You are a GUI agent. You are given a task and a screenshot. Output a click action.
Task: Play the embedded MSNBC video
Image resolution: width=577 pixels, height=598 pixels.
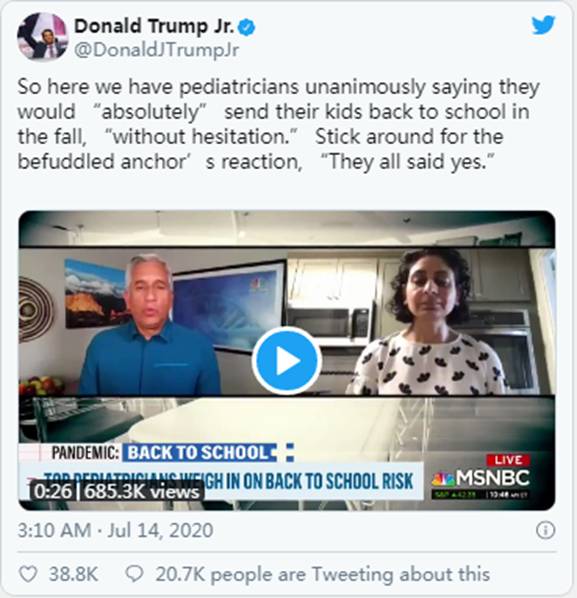pos(287,360)
